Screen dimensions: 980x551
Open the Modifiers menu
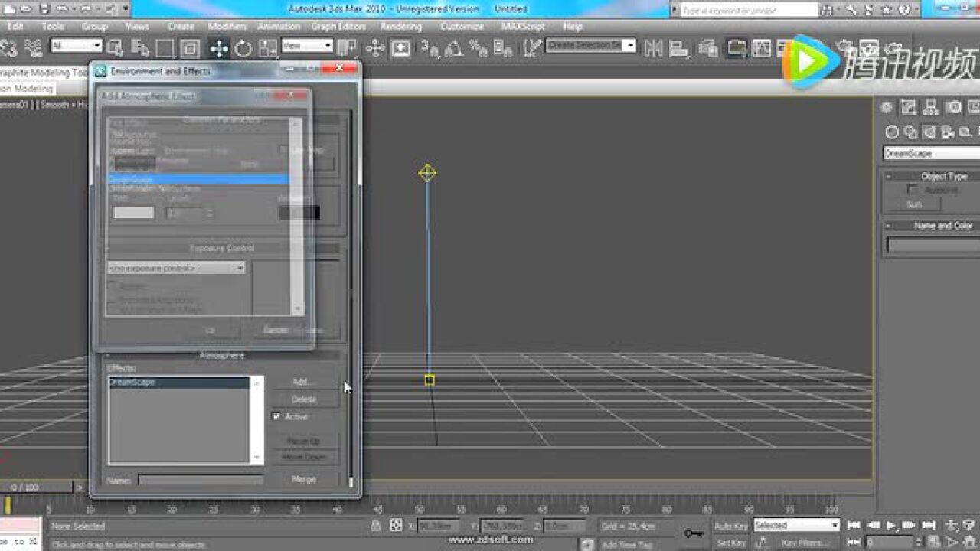click(x=227, y=26)
